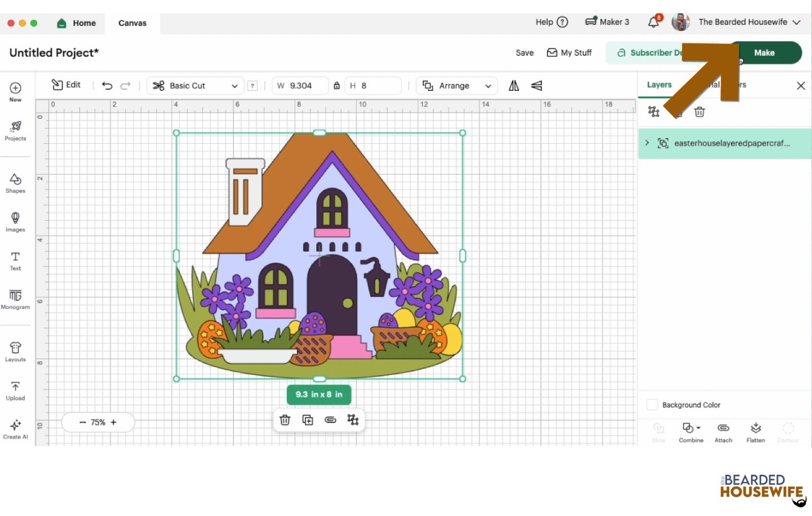Select the Text tool
The height and width of the screenshot is (516, 812).
coord(15,261)
